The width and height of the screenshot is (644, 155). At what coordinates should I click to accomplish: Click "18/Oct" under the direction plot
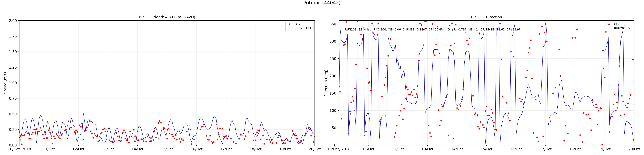click(575, 149)
